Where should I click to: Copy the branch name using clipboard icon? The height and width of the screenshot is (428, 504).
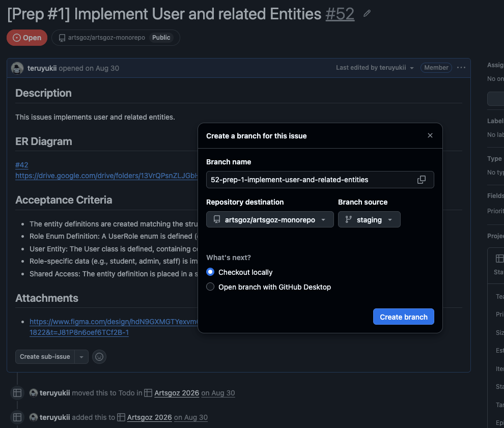pos(421,180)
